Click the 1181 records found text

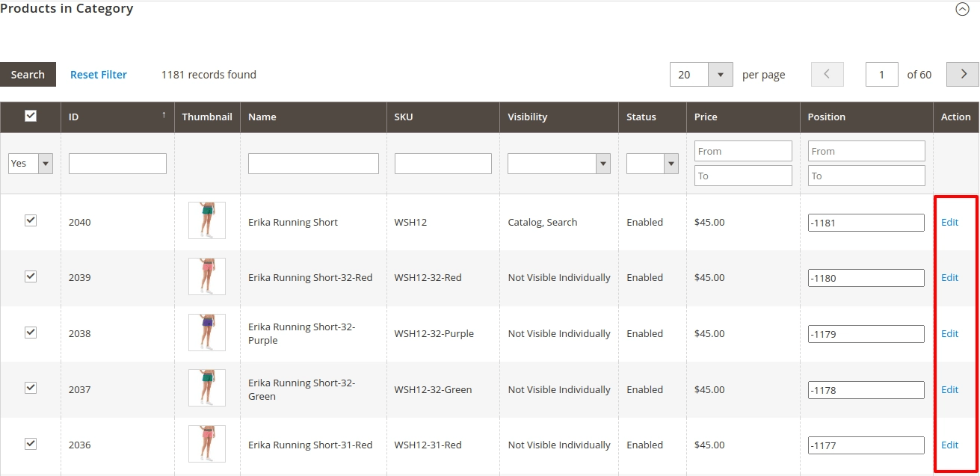209,75
